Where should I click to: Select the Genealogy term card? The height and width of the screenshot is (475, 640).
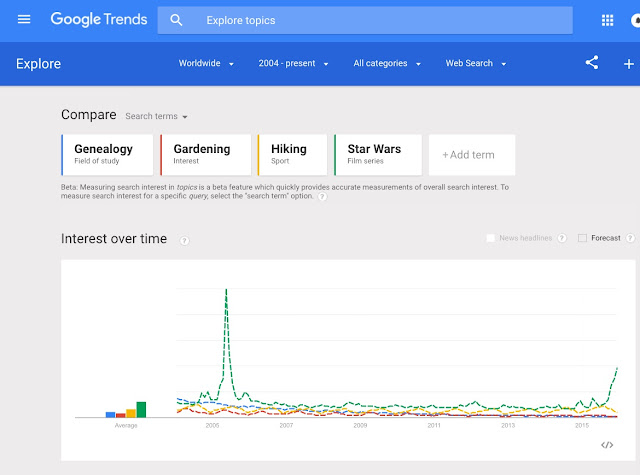[x=107, y=155]
